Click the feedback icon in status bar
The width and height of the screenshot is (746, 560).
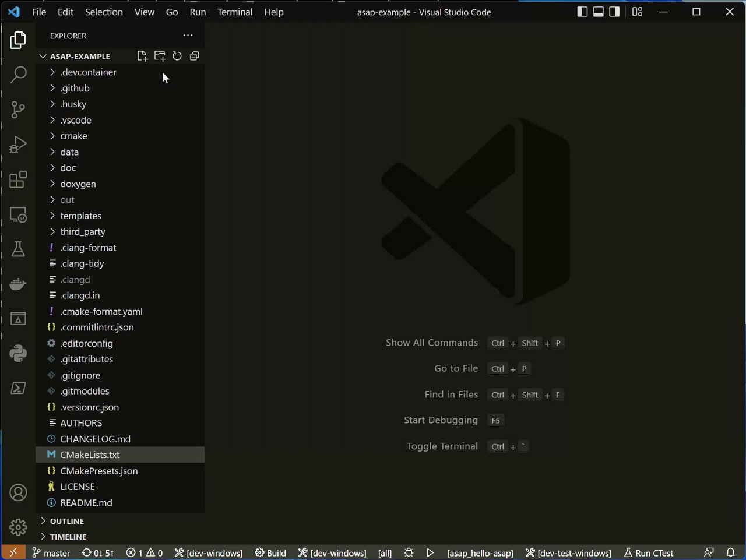pyautogui.click(x=709, y=552)
